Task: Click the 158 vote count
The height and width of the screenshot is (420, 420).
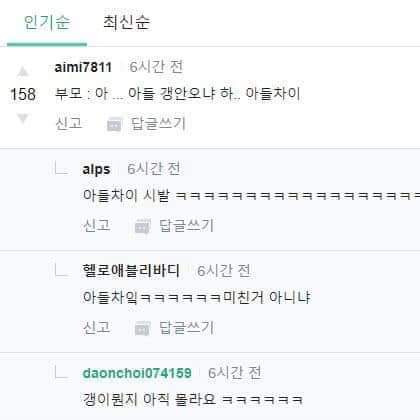Action: coord(23,94)
